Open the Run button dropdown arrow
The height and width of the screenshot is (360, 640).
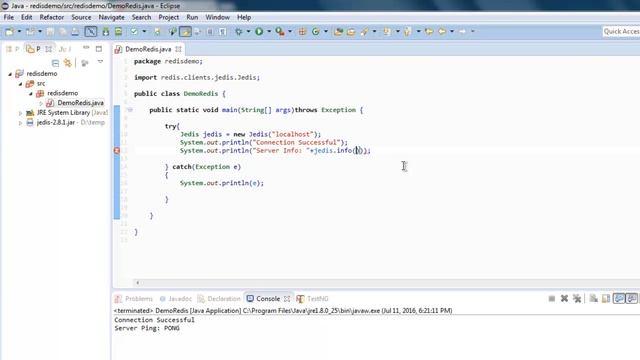[269, 31]
